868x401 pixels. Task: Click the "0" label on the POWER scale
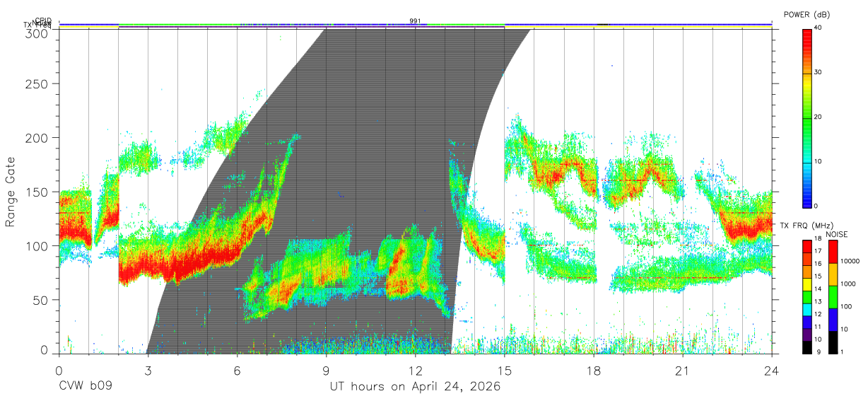pyautogui.click(x=816, y=206)
